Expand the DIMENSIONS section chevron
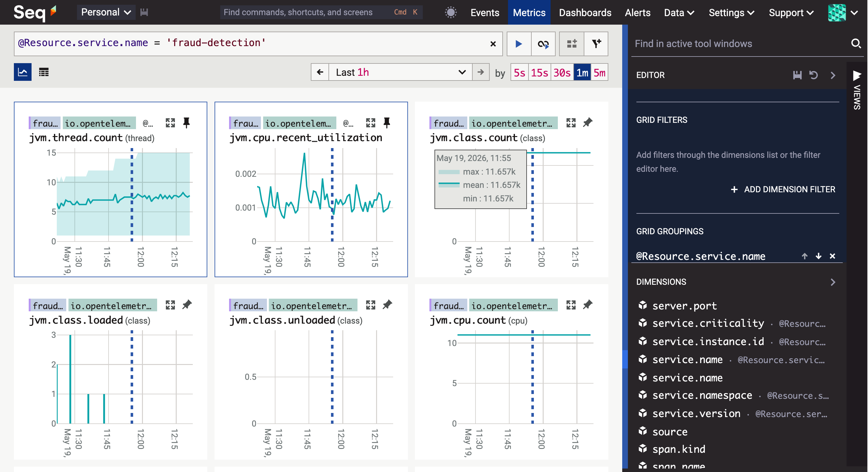This screenshot has height=472, width=868. [833, 282]
